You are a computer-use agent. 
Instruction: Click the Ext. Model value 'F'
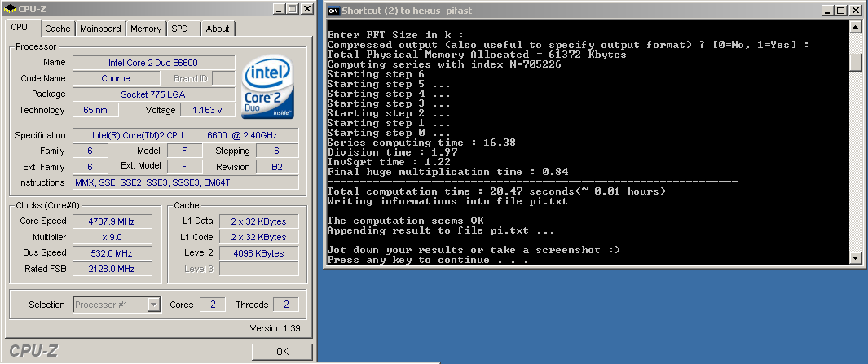coord(183,167)
